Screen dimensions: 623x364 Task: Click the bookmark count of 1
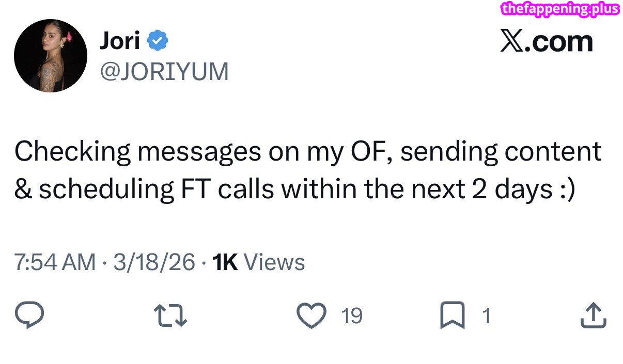pyautogui.click(x=486, y=315)
